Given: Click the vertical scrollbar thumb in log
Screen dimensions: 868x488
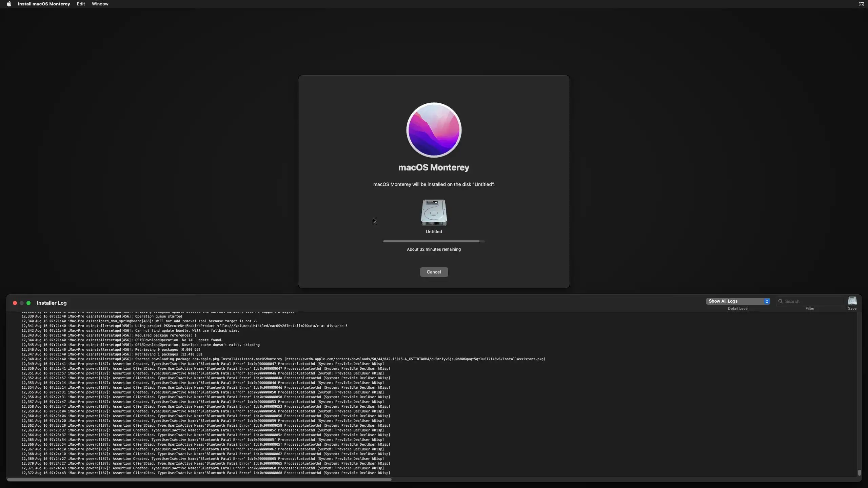Looking at the screenshot, I should [859, 472].
